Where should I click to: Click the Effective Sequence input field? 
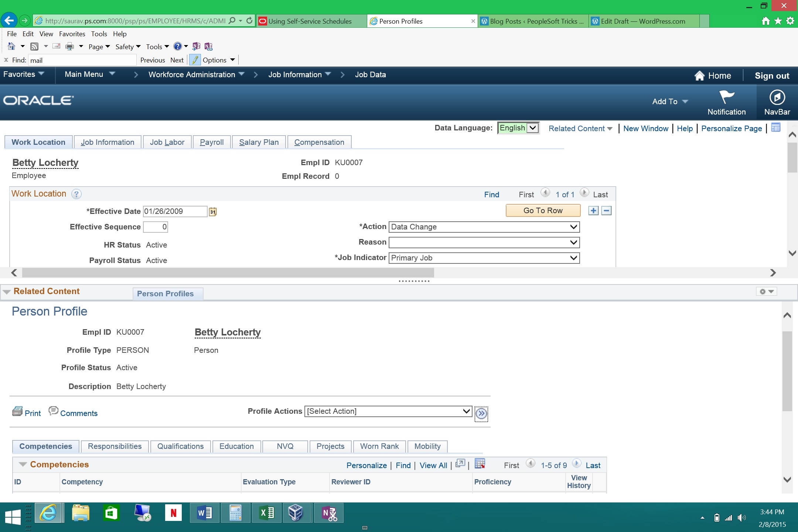pyautogui.click(x=156, y=227)
